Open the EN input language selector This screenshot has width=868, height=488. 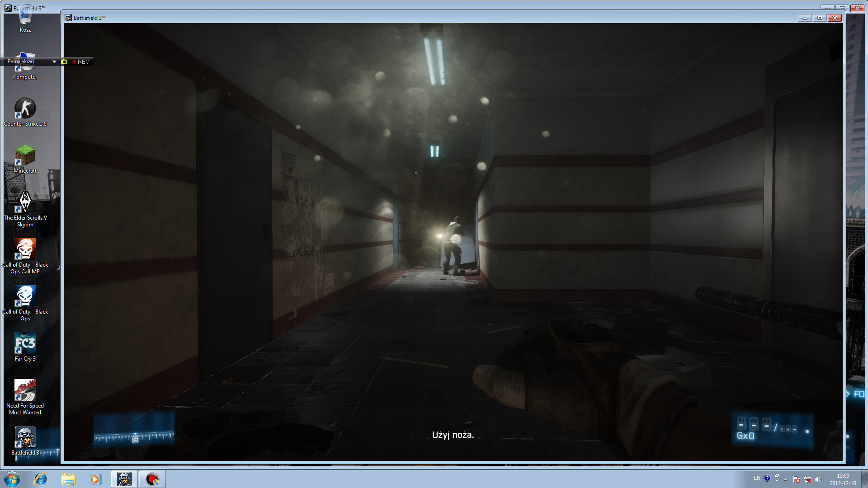click(757, 478)
